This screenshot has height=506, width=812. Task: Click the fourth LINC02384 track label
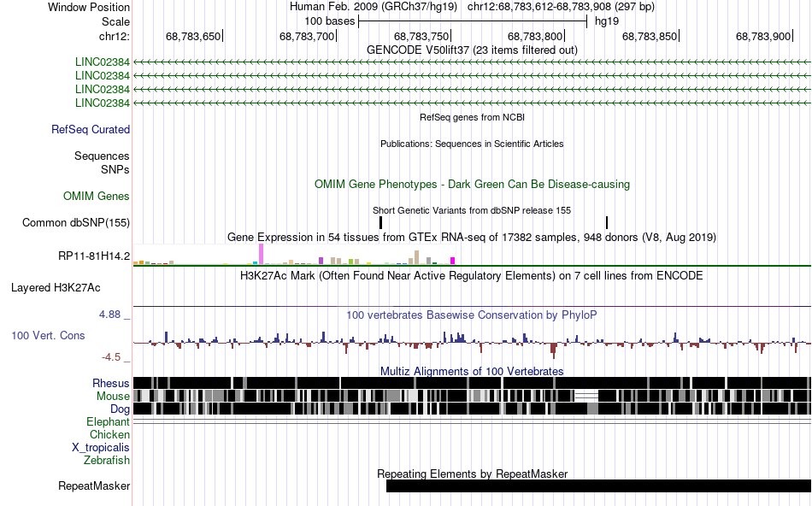tap(102, 103)
